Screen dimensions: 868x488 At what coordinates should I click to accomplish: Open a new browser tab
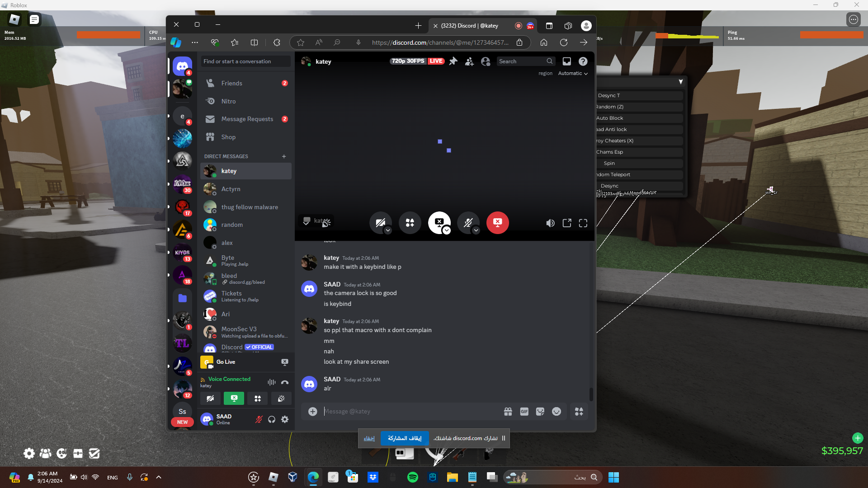418,26
